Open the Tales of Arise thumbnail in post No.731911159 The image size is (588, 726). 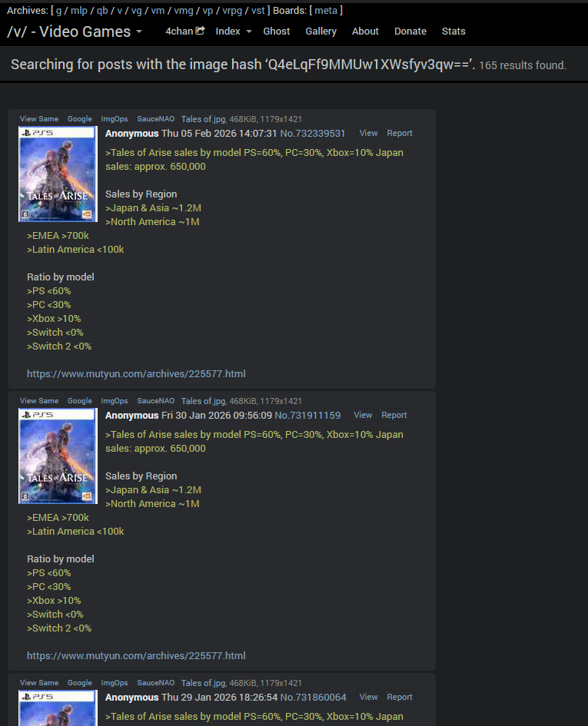coord(58,456)
